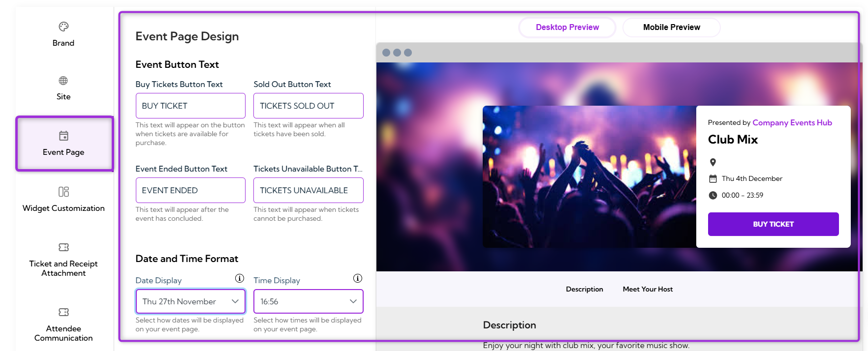Viewport: 868px width, 351px height.
Task: Go to the Site section
Action: click(x=63, y=88)
